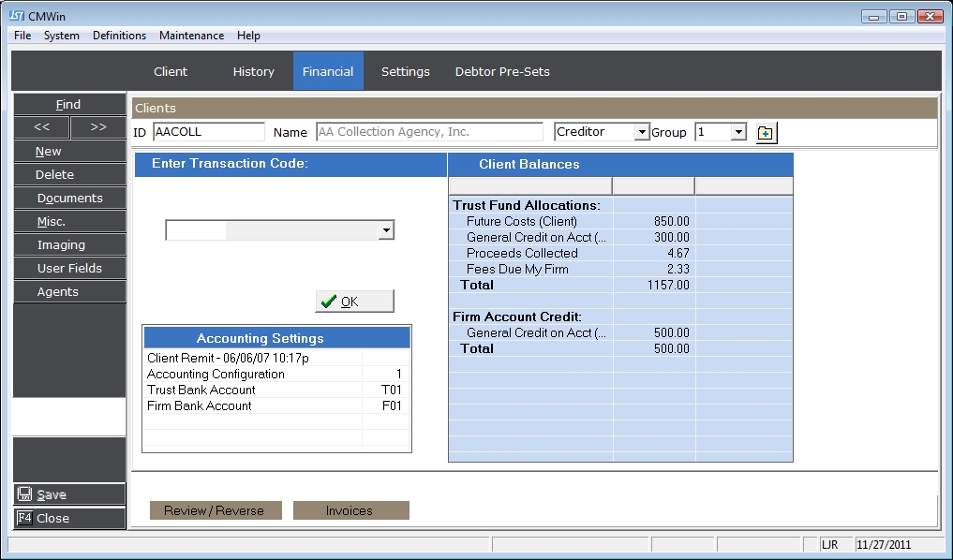The height and width of the screenshot is (560, 953).
Task: Save the client record
Action: pos(68,494)
